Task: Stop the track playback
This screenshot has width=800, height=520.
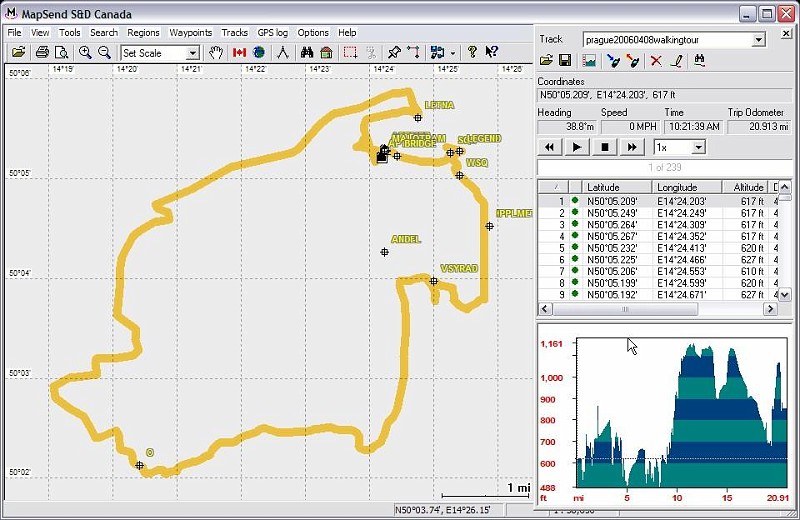Action: click(x=605, y=147)
